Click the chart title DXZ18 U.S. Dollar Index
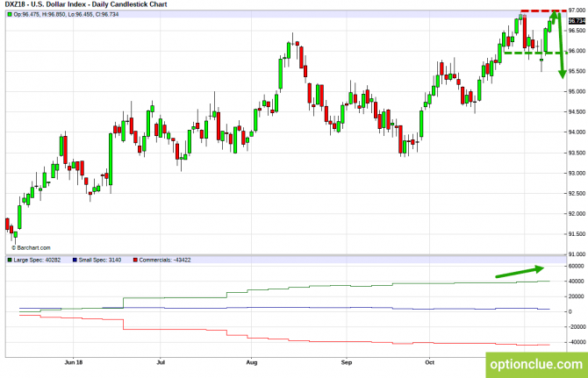This screenshot has width=588, height=378. pos(86,4)
